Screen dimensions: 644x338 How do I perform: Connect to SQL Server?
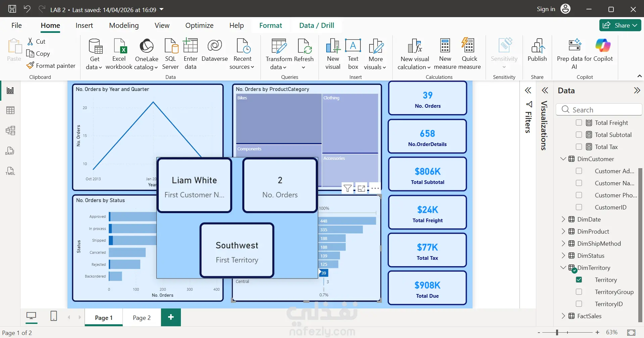click(x=170, y=54)
